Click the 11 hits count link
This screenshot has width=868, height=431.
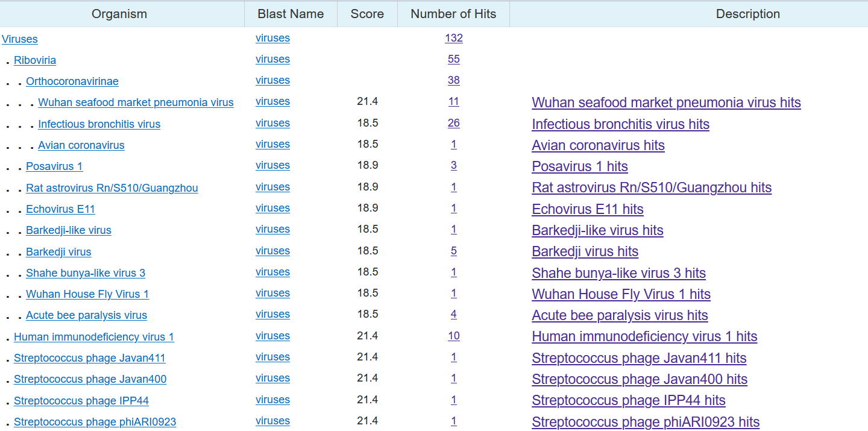tap(454, 101)
